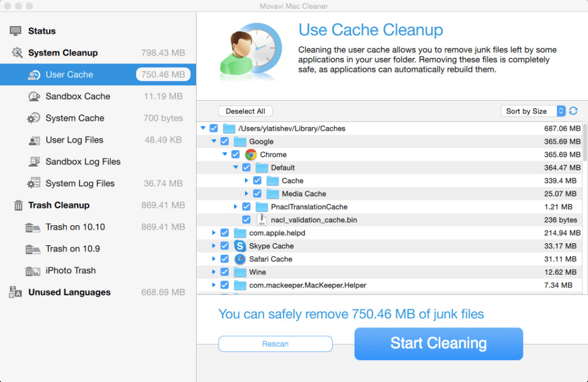The width and height of the screenshot is (588, 382).
Task: Click the Rescan button
Action: tap(275, 344)
